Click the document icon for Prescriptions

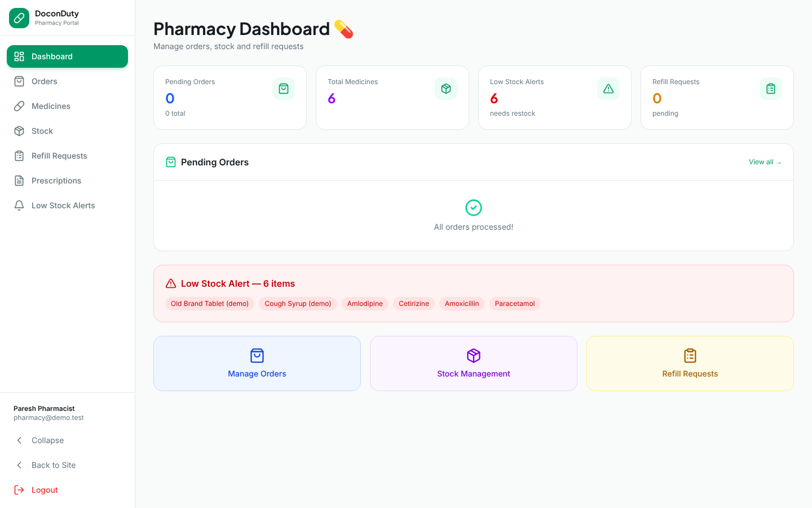[19, 181]
